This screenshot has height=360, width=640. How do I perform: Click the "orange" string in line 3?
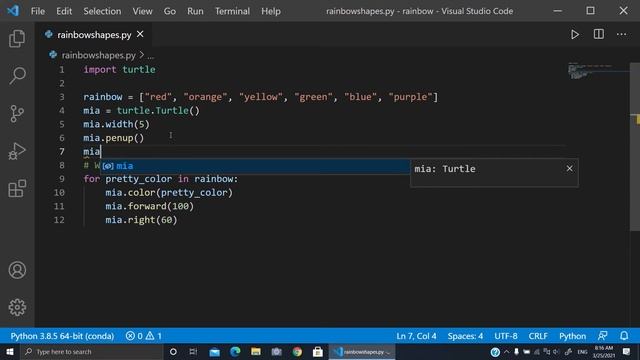pos(205,97)
